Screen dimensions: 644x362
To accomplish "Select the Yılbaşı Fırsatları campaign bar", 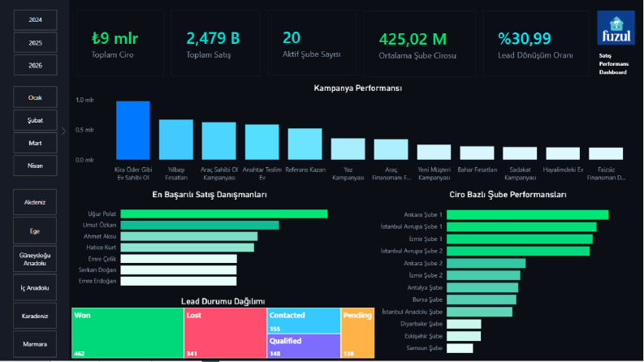I will pos(175,140).
